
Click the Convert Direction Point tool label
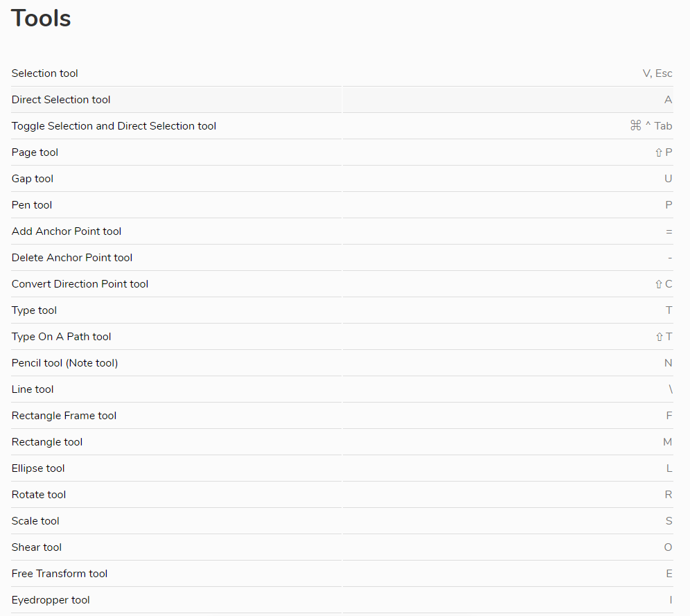tap(80, 284)
